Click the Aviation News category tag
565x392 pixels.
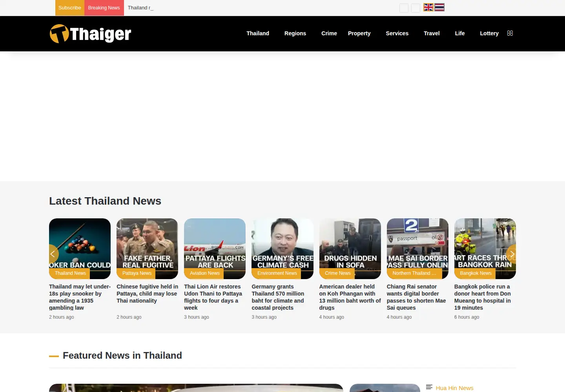[204, 273]
